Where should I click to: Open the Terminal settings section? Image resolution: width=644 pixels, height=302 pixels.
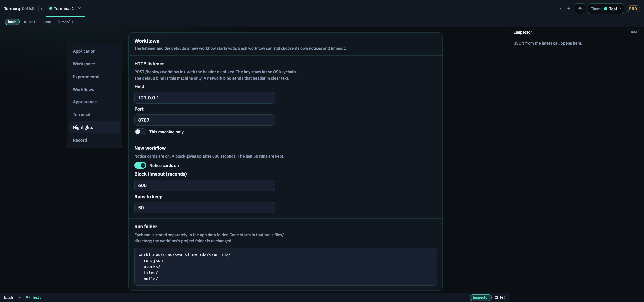95,115
